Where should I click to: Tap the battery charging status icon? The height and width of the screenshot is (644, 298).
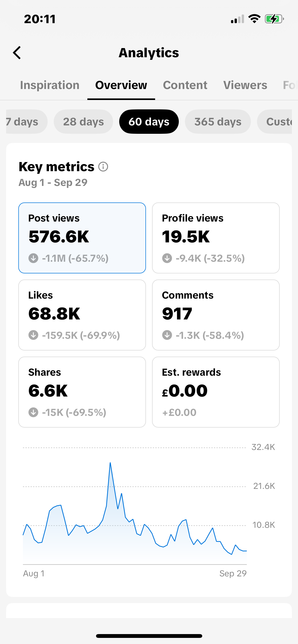click(x=274, y=19)
